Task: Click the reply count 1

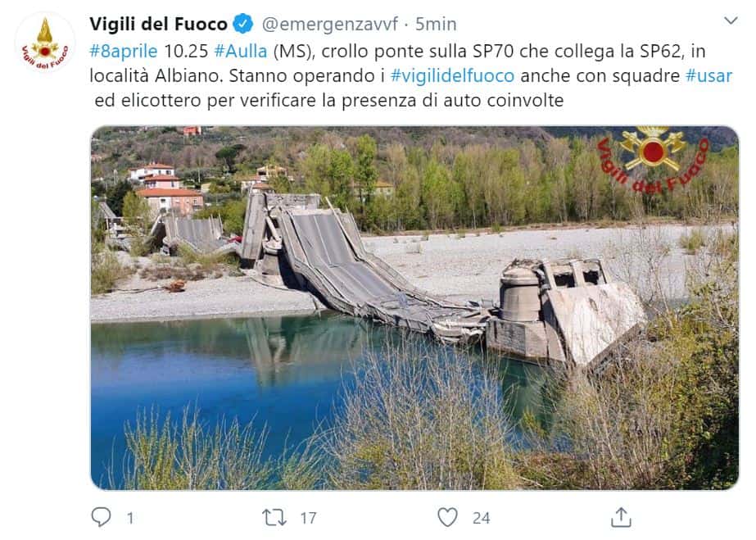Action: pyautogui.click(x=130, y=518)
